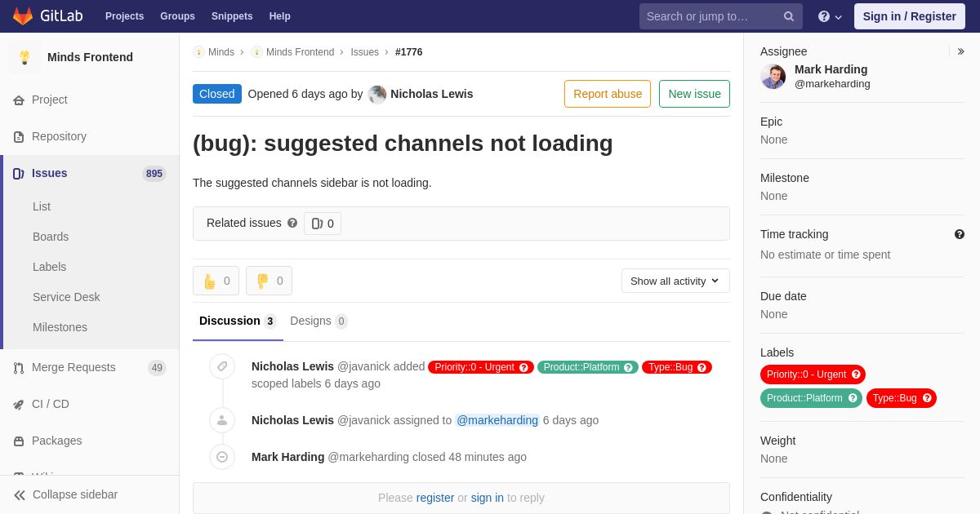Screen dimensions: 980x514
Task: Click Minds group icon in breadcrumb
Action: 198,52
